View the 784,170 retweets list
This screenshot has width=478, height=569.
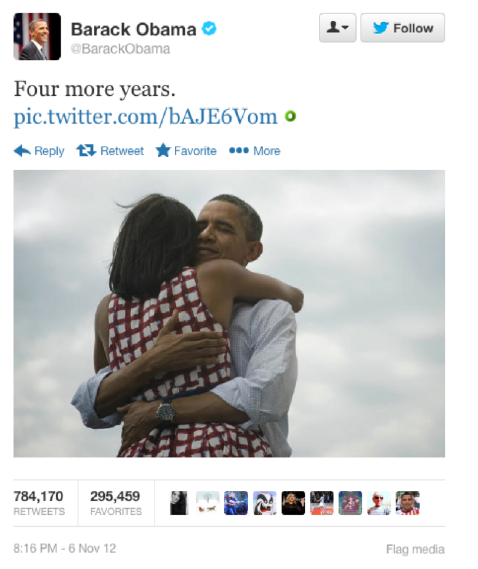point(39,503)
